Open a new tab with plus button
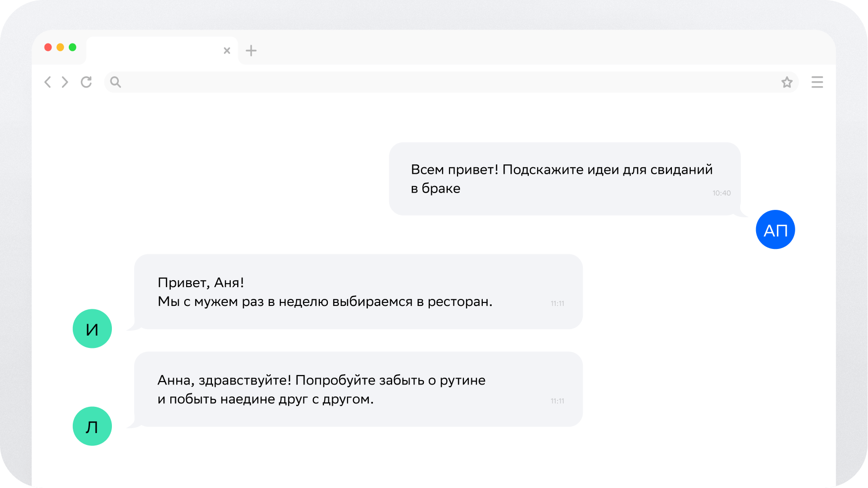The width and height of the screenshot is (868, 488). (251, 50)
